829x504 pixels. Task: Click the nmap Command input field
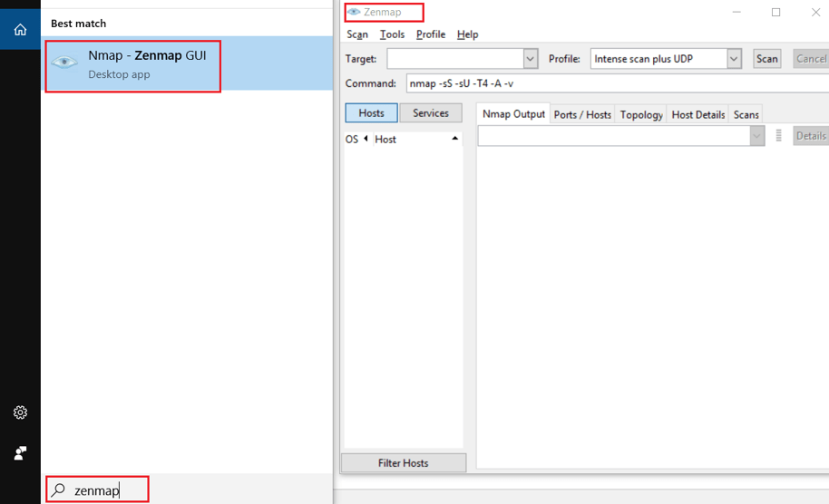click(617, 83)
